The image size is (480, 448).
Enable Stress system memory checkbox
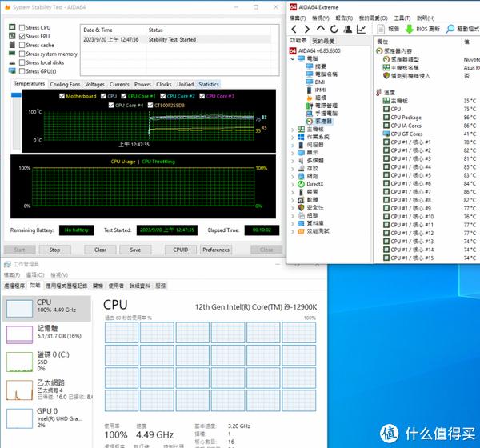pyautogui.click(x=22, y=54)
